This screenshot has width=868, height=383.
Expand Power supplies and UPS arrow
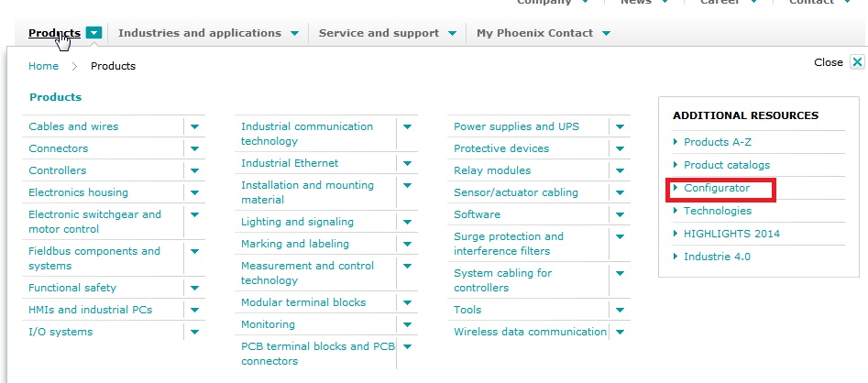click(x=621, y=126)
